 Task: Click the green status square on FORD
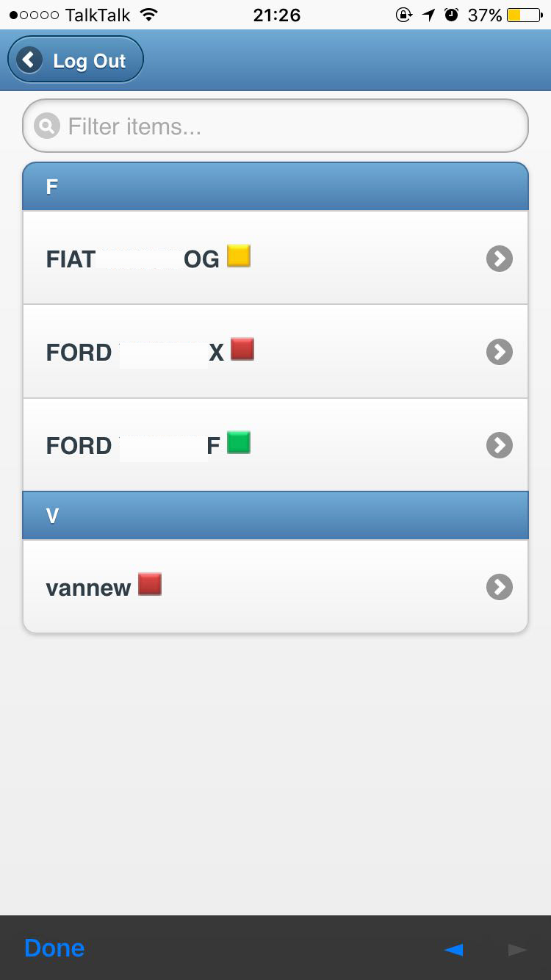[239, 442]
